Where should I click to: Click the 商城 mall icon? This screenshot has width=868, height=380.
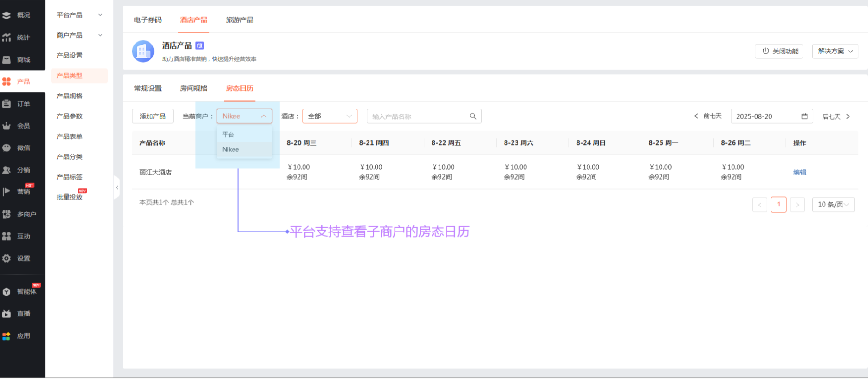[6, 59]
